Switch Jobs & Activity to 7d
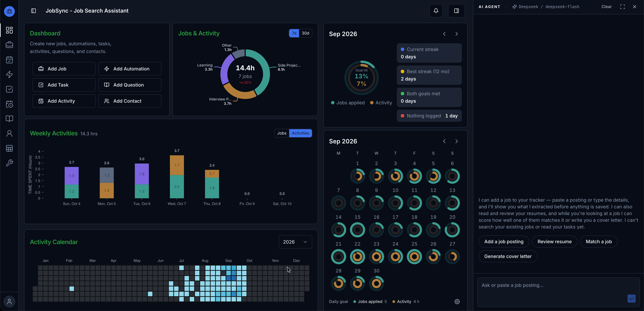Viewport: 644px width, 311px height. tap(294, 33)
